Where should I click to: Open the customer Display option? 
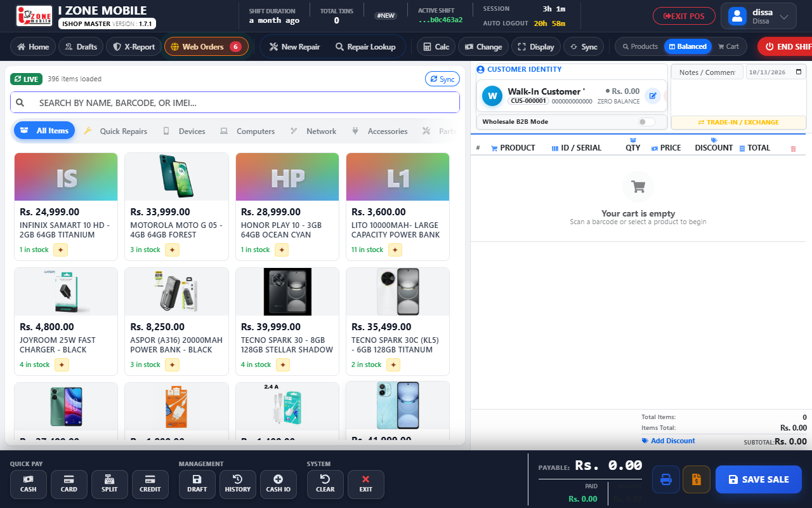[x=536, y=46]
